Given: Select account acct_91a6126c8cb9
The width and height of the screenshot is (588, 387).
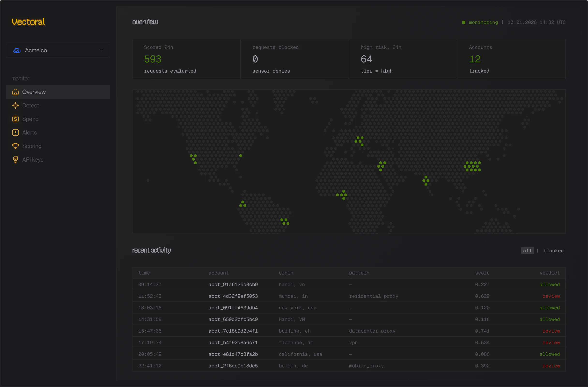Looking at the screenshot, I should tap(233, 285).
